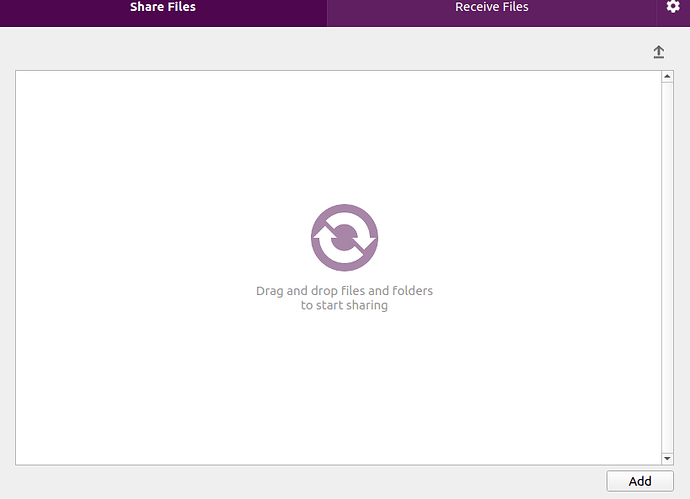The height and width of the screenshot is (499, 690).
Task: Click the circular sync logo in the center
Action: pos(344,238)
